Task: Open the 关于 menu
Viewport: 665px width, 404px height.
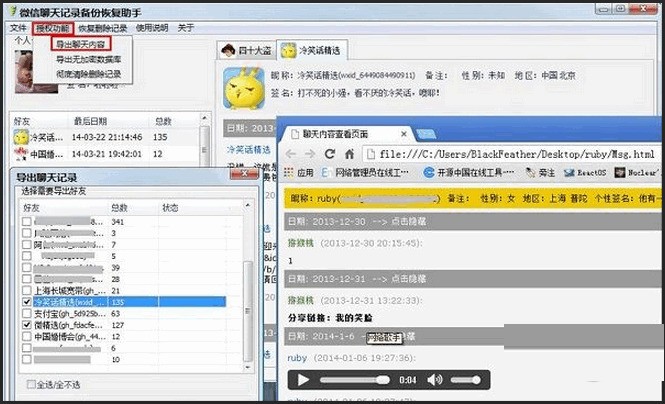Action: click(185, 28)
